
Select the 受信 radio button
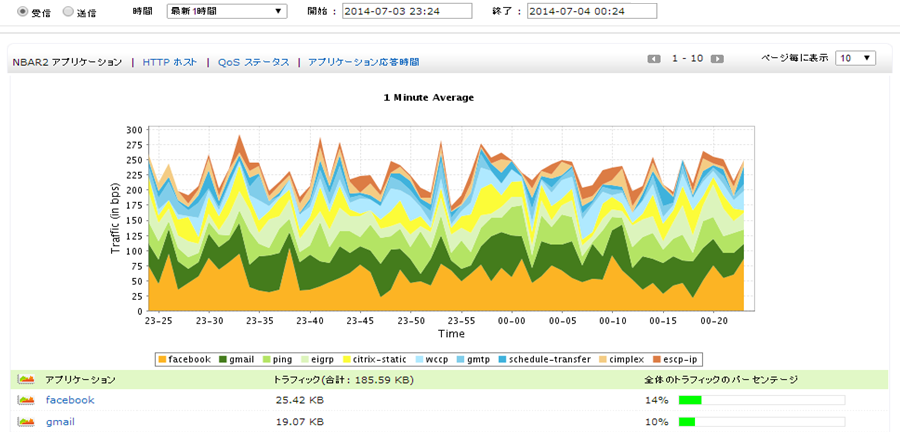point(22,12)
